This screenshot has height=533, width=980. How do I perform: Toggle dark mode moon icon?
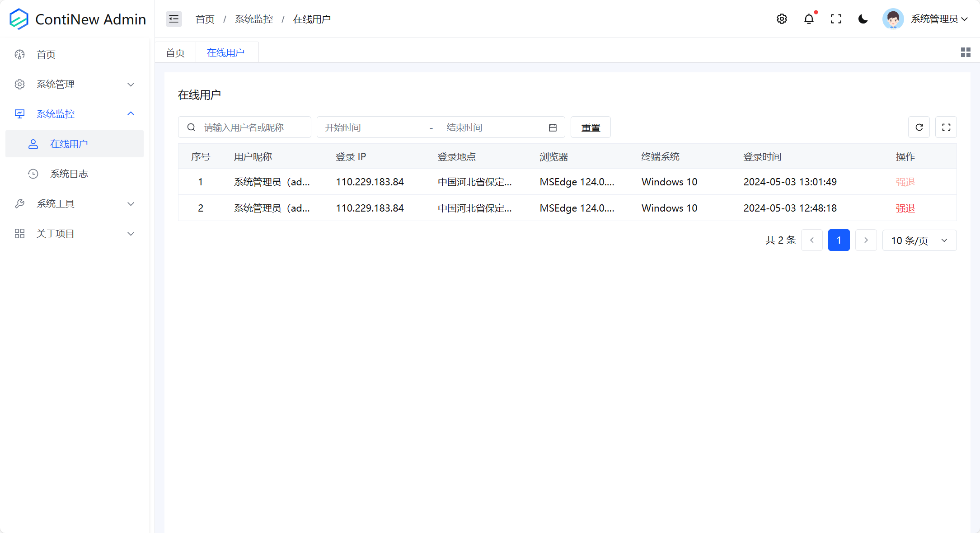click(863, 19)
